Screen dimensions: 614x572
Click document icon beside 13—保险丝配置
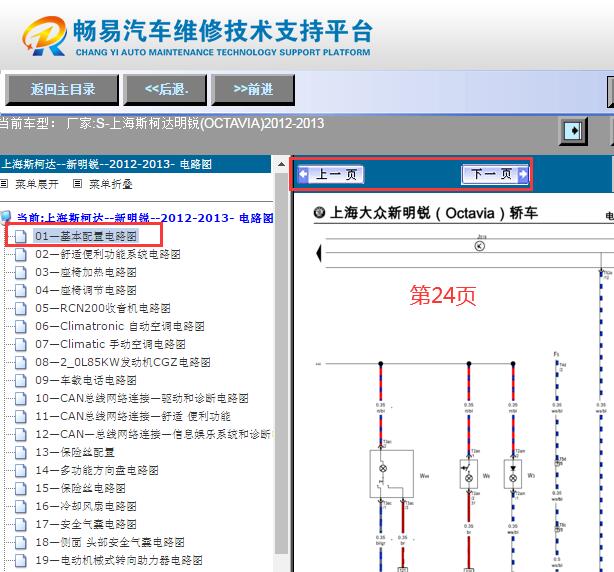click(x=21, y=453)
